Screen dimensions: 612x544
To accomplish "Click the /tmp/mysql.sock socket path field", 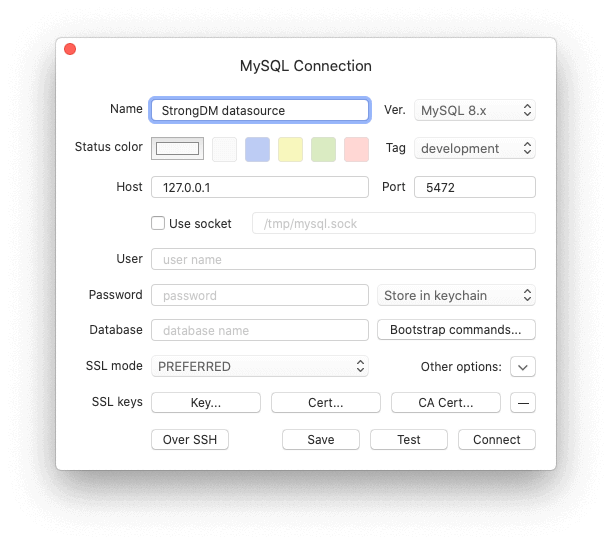I will 393,223.
